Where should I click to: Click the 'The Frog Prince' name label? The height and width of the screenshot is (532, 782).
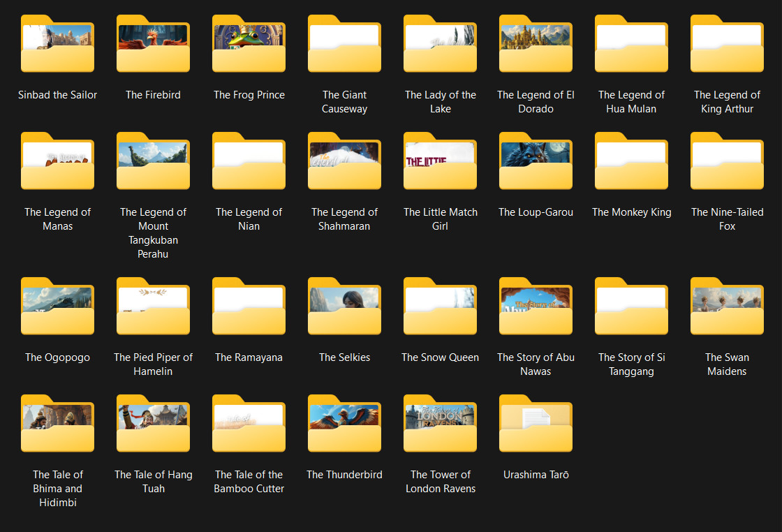[249, 95]
